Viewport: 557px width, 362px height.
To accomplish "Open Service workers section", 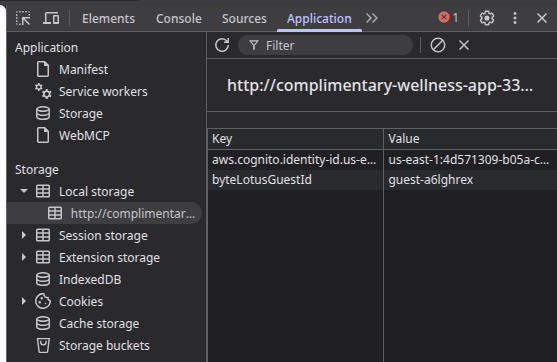I will (x=103, y=92).
